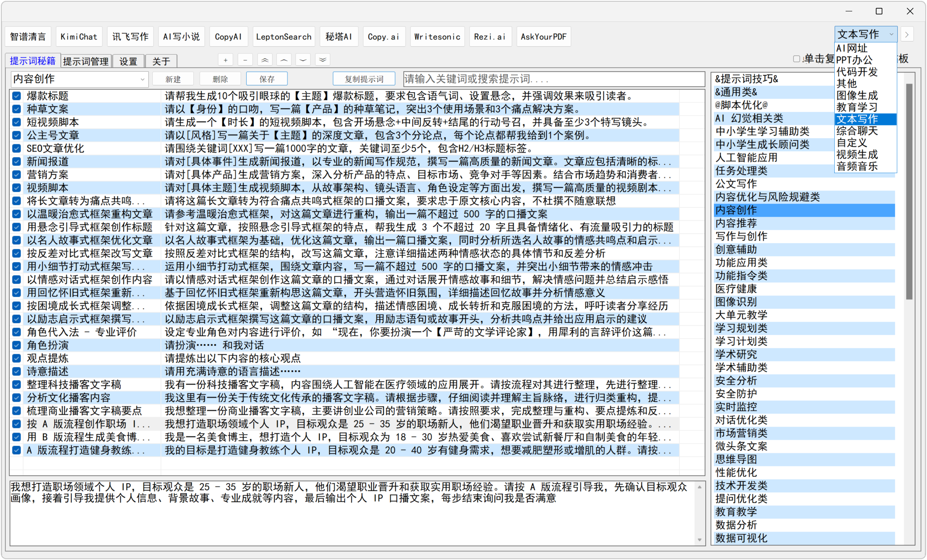Image resolution: width=927 pixels, height=560 pixels.
Task: Toggle the 短视频脚本 row checkbox
Action: click(x=17, y=122)
